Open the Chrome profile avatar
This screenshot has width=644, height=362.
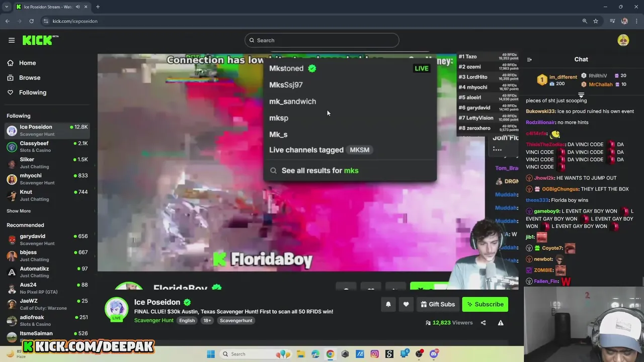[624, 21]
